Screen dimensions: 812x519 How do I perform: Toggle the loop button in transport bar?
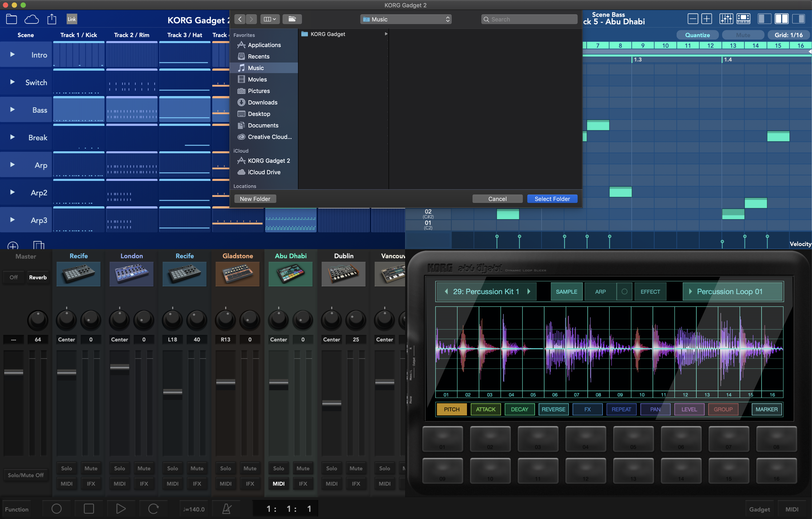[153, 509]
